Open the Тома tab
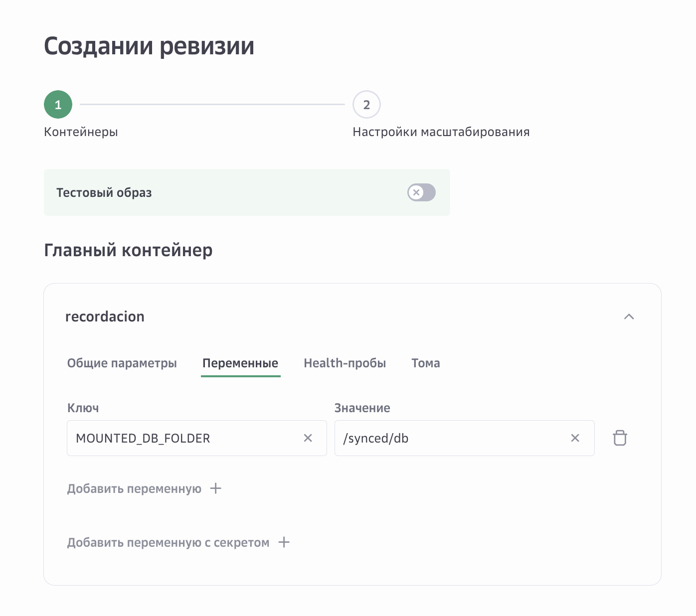696x616 pixels. point(425,363)
